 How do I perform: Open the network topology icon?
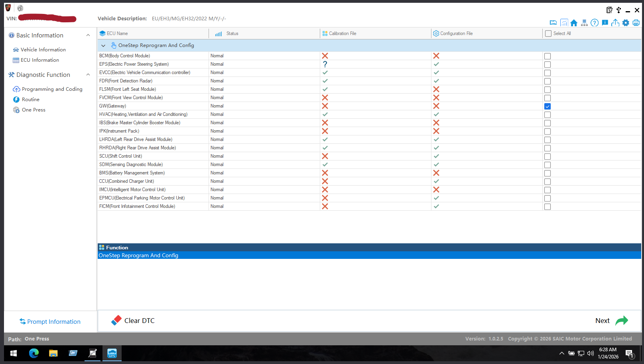(584, 23)
